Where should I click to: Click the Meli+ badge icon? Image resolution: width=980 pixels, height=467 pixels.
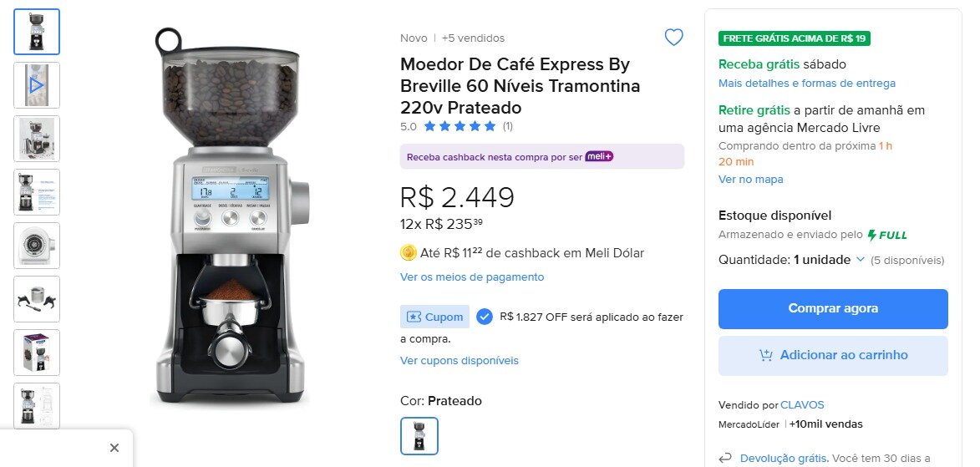(599, 156)
